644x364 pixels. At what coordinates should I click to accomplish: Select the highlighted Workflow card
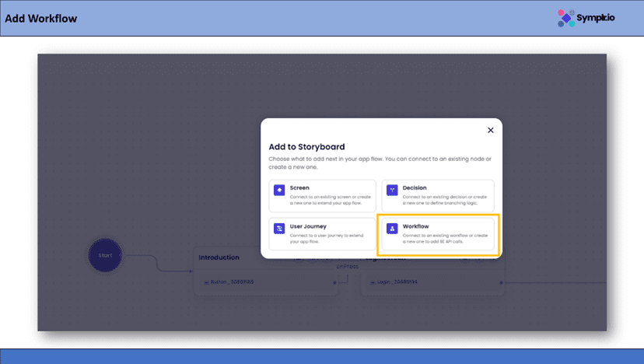437,234
